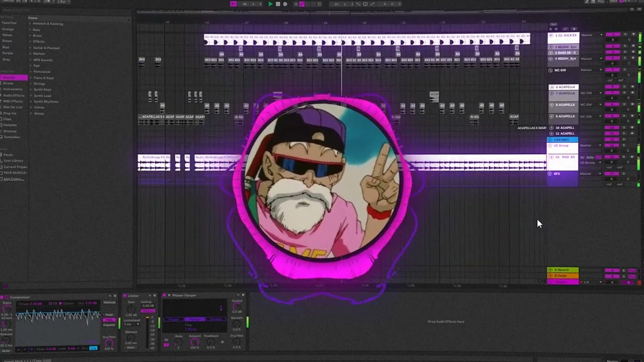
Task: Open the Samples category in browser
Action: 10,125
